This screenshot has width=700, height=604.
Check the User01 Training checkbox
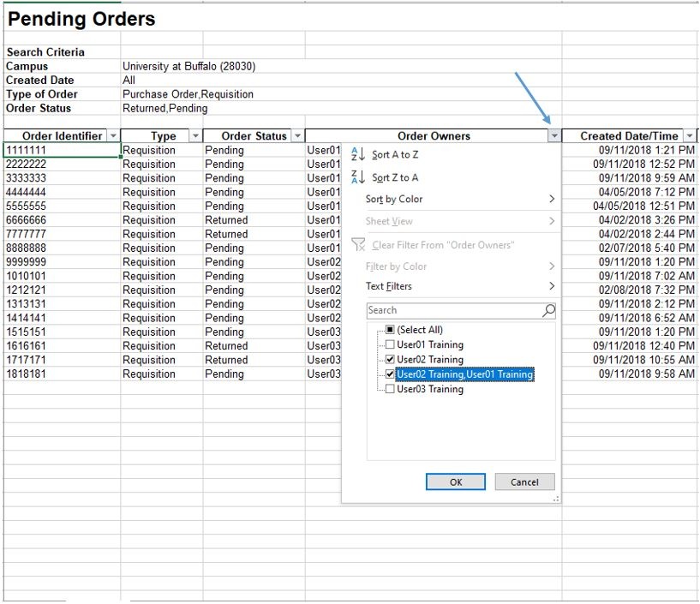click(391, 345)
